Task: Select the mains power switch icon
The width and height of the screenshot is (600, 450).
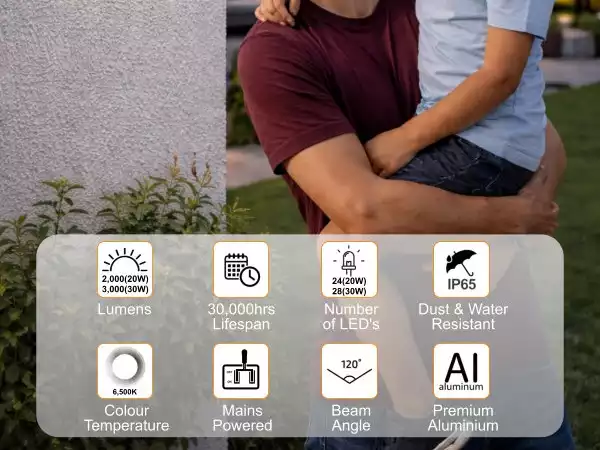Action: (x=241, y=371)
